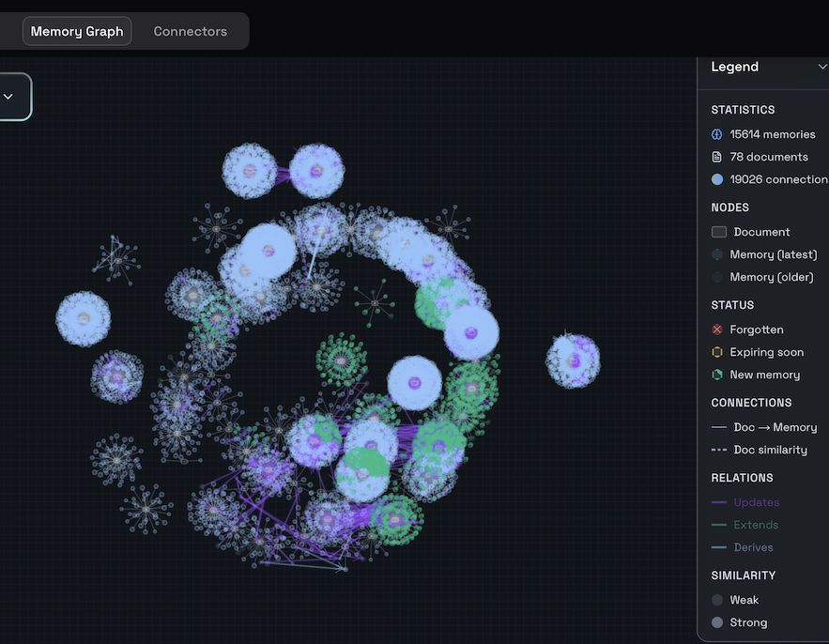This screenshot has height=644, width=829.
Task: Click the CONNECTIONS section heading
Action: click(751, 403)
